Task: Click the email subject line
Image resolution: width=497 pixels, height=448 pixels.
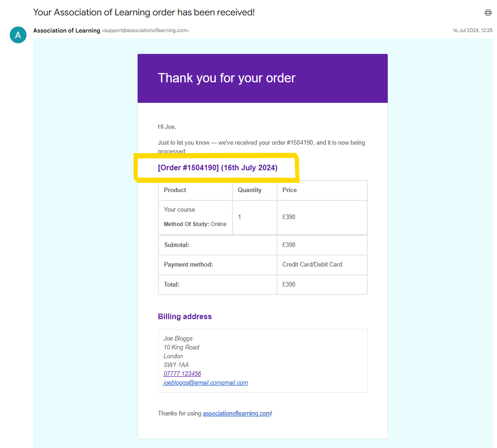Action: (x=144, y=13)
